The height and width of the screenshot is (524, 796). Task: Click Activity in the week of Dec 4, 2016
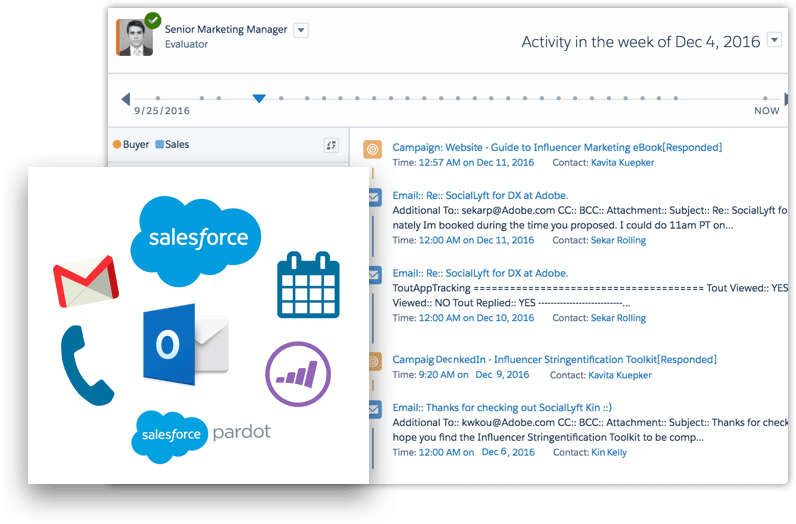tap(641, 42)
